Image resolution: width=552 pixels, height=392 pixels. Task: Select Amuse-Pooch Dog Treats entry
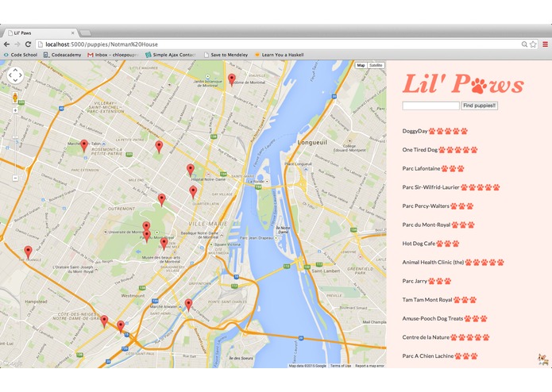click(x=445, y=318)
